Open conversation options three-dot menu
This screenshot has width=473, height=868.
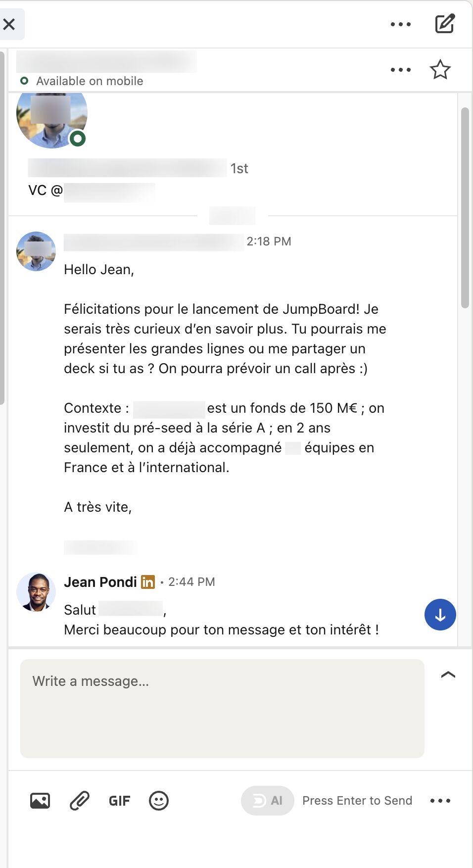tap(400, 70)
